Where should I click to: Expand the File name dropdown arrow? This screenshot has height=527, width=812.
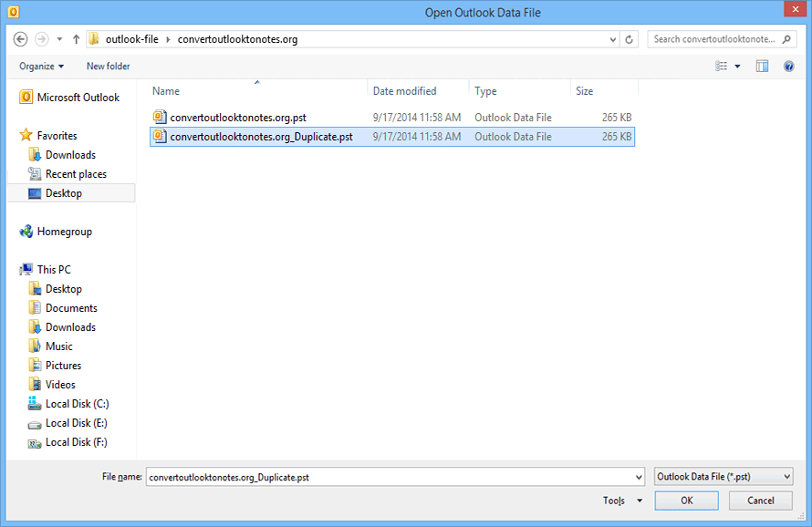pyautogui.click(x=639, y=477)
